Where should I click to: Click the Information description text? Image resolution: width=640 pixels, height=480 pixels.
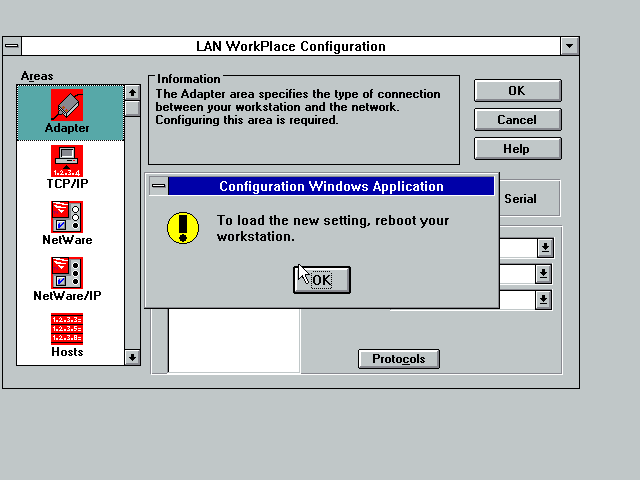[x=298, y=107]
